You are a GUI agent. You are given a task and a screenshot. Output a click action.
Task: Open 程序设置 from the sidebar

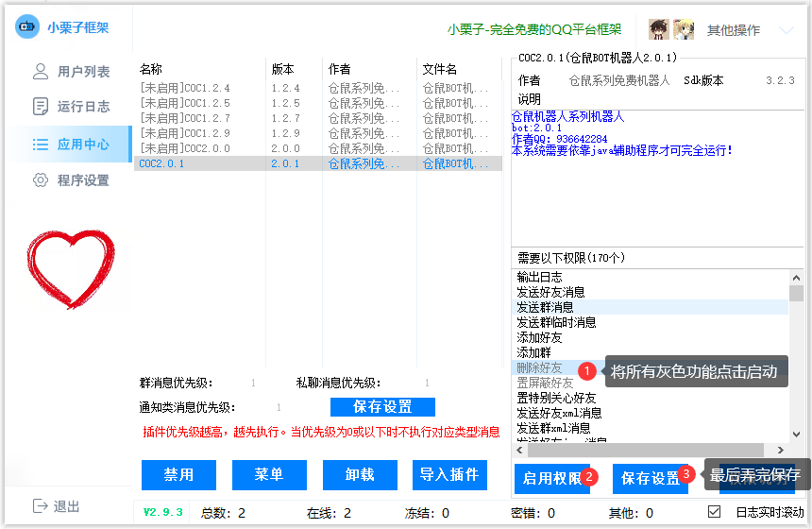71,180
